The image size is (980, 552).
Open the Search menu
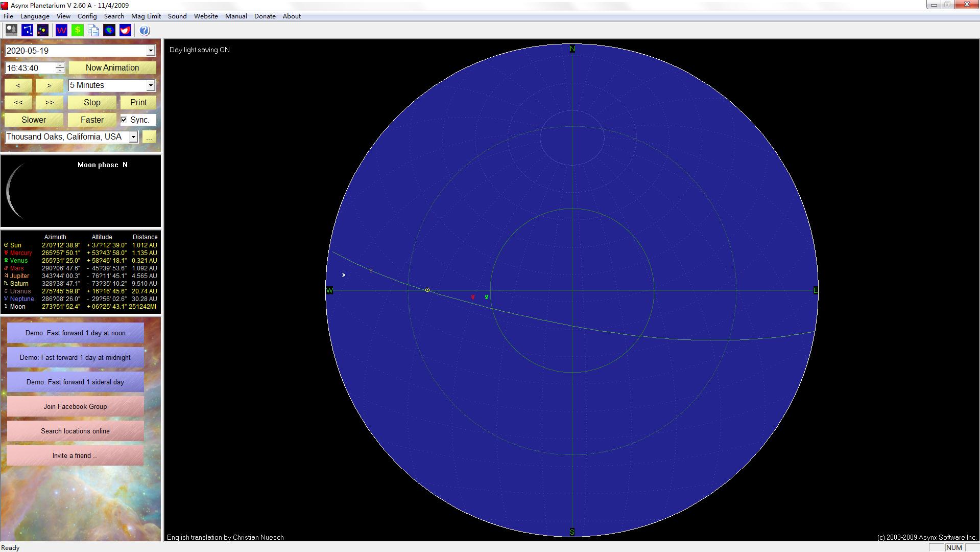click(x=114, y=16)
